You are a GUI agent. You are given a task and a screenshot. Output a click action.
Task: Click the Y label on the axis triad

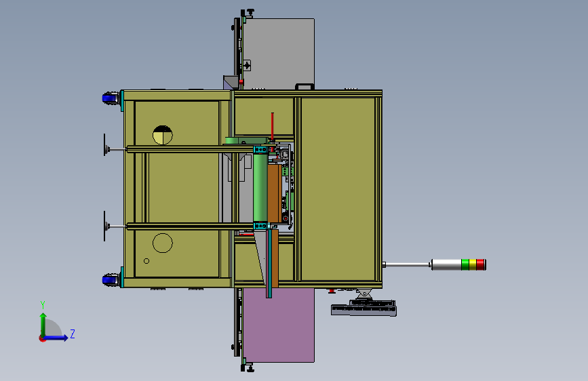pos(43,305)
